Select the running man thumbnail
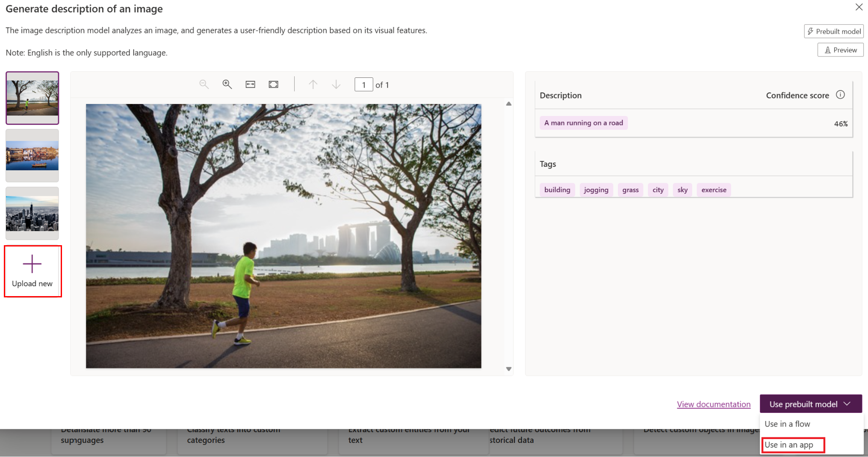Viewport: 868px width, 457px height. point(32,98)
